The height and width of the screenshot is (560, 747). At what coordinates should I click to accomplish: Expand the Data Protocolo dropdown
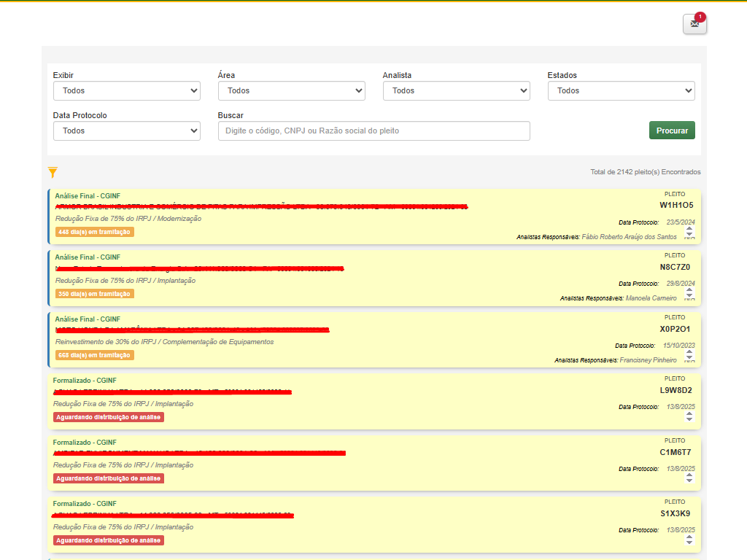(x=127, y=131)
